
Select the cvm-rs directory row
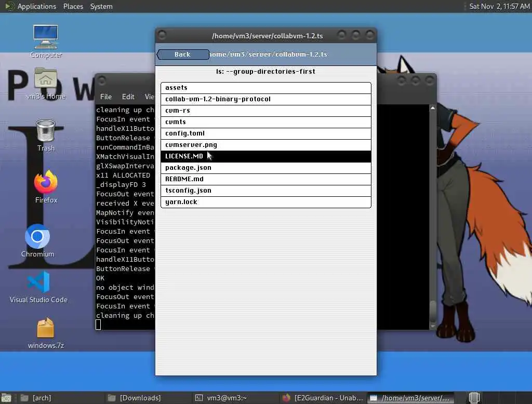(x=266, y=111)
